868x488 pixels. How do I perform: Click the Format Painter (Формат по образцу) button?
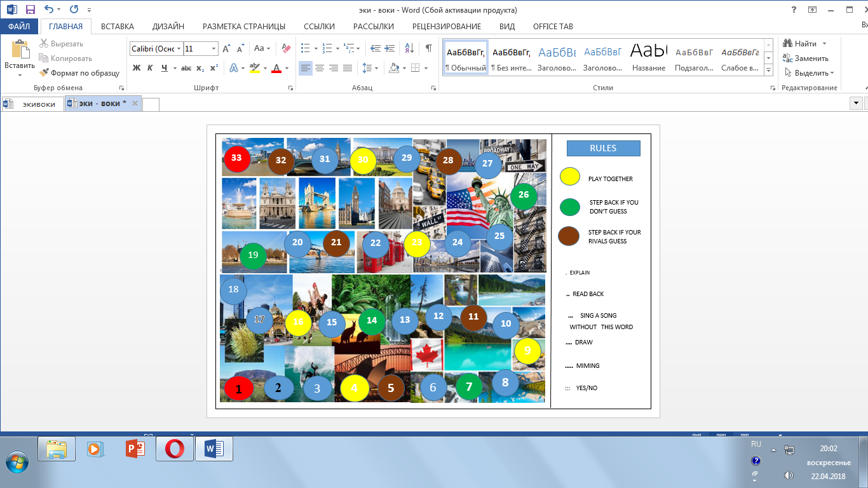click(79, 73)
